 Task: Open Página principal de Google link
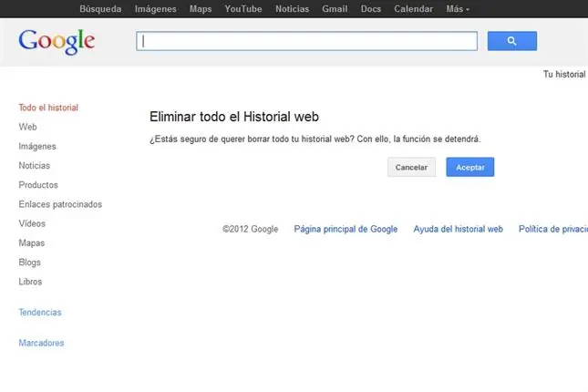coord(346,229)
